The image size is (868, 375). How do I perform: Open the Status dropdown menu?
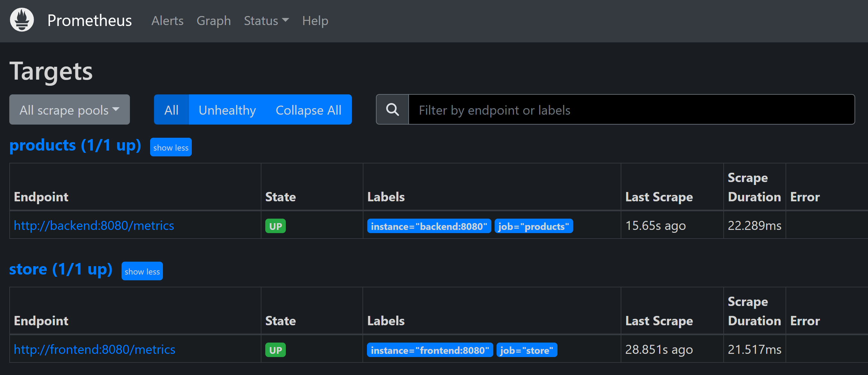tap(266, 21)
